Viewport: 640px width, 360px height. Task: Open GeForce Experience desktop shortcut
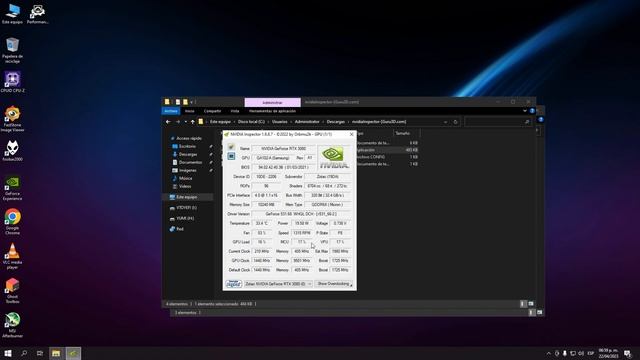13,188
